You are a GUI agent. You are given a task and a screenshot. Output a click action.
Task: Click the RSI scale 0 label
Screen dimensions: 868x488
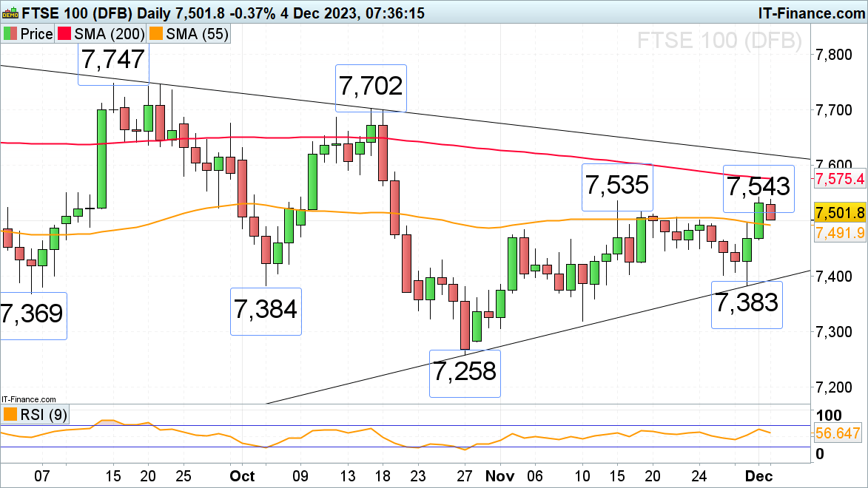[x=821, y=453]
